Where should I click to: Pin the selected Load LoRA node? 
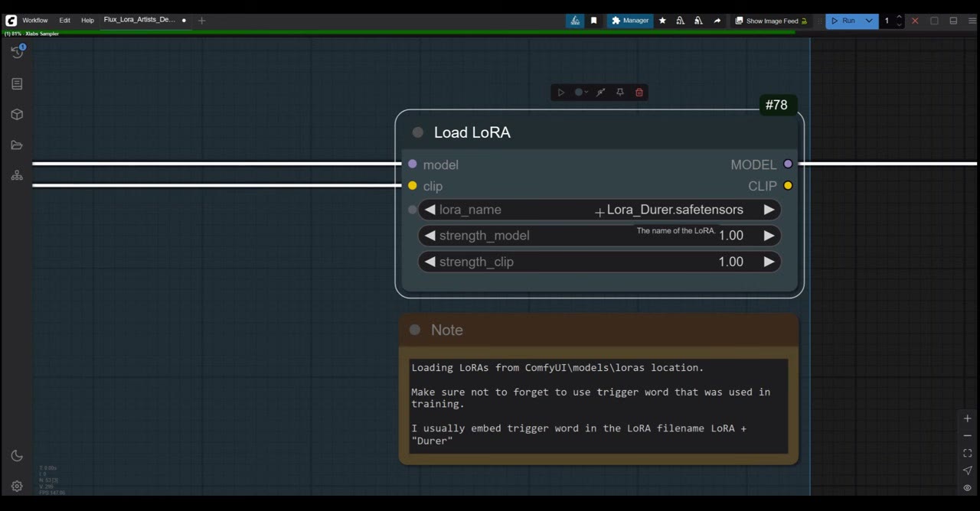(x=620, y=93)
